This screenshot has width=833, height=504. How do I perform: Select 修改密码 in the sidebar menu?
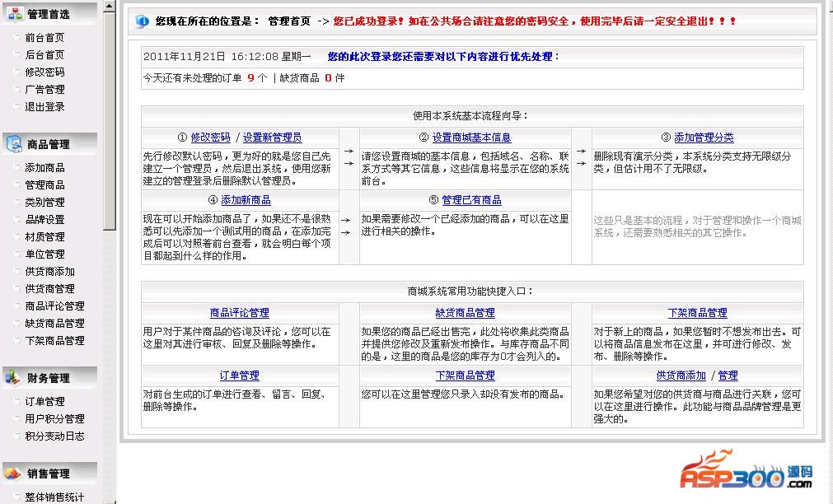(x=44, y=72)
